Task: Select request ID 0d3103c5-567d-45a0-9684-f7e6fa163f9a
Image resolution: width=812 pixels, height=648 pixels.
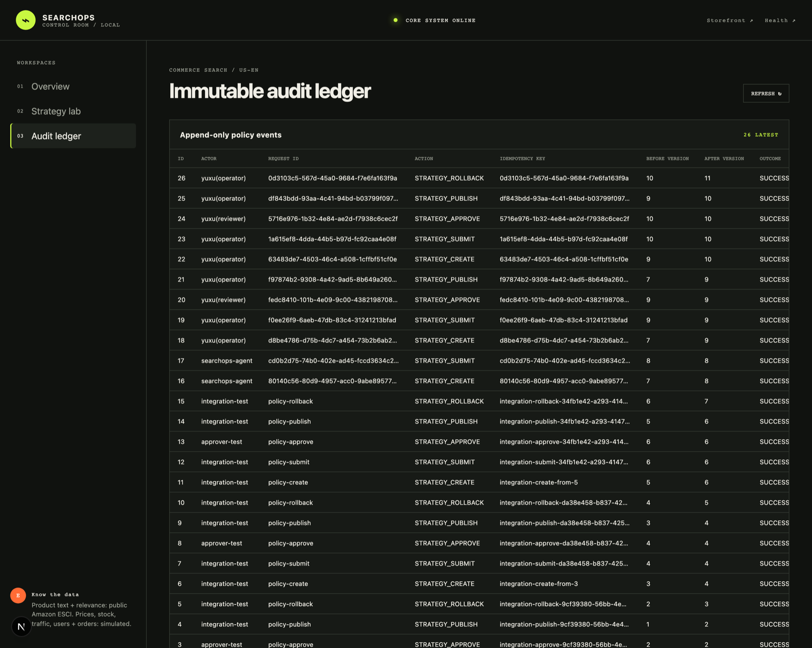Action: 332,178
